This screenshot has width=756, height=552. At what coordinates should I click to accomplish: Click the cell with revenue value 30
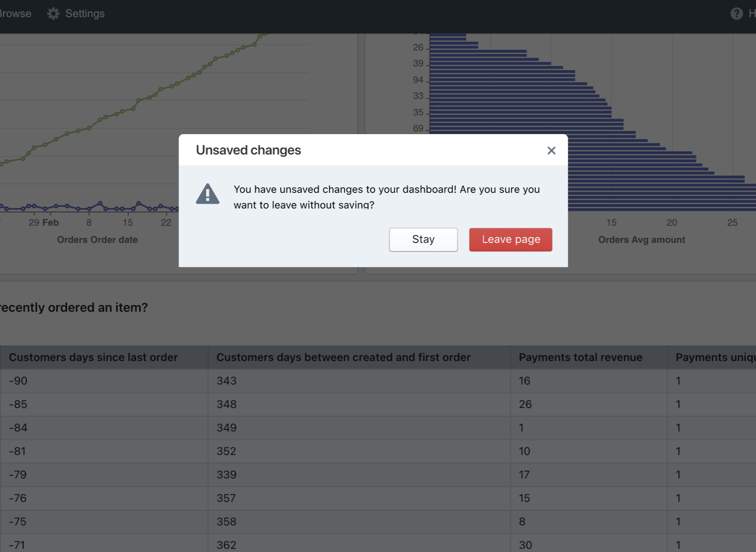(x=525, y=545)
